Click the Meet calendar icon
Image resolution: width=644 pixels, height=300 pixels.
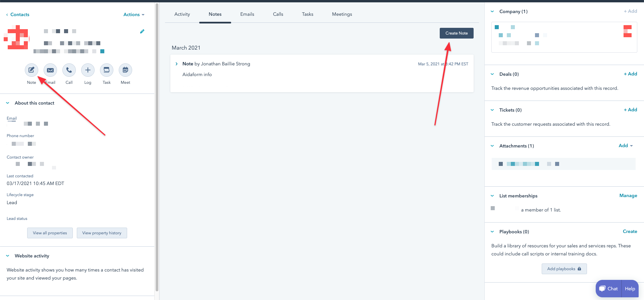(x=125, y=70)
